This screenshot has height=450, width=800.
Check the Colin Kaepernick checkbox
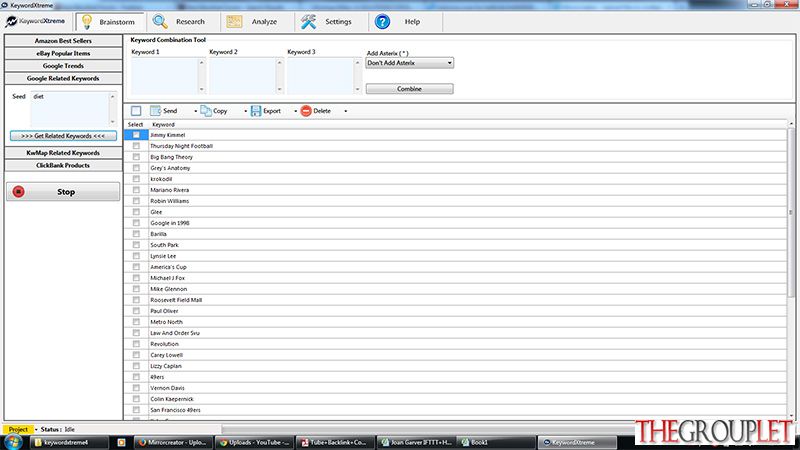click(136, 399)
